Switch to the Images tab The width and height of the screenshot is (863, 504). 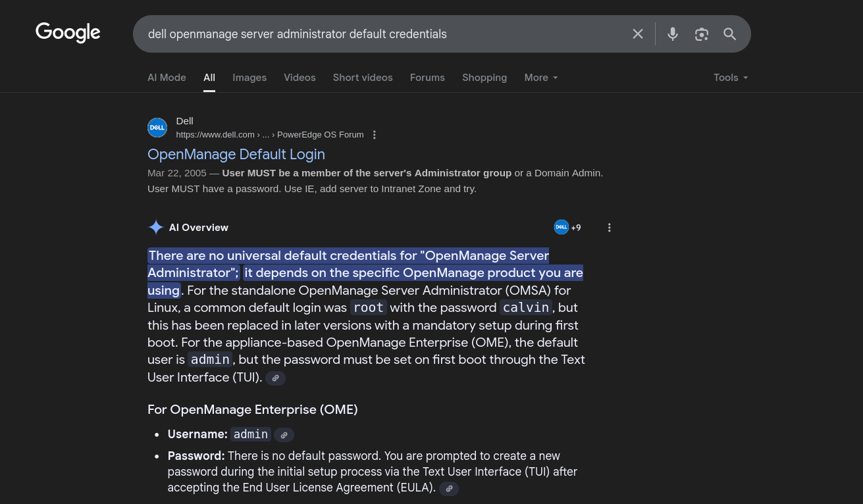pyautogui.click(x=249, y=78)
